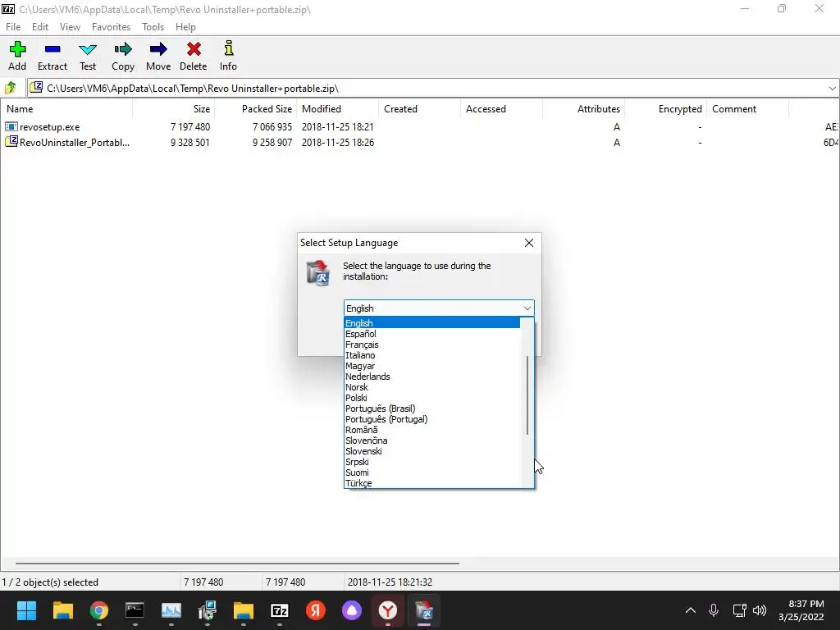The image size is (840, 630).
Task: Click the Revo installer taskbar icon
Action: 424,610
